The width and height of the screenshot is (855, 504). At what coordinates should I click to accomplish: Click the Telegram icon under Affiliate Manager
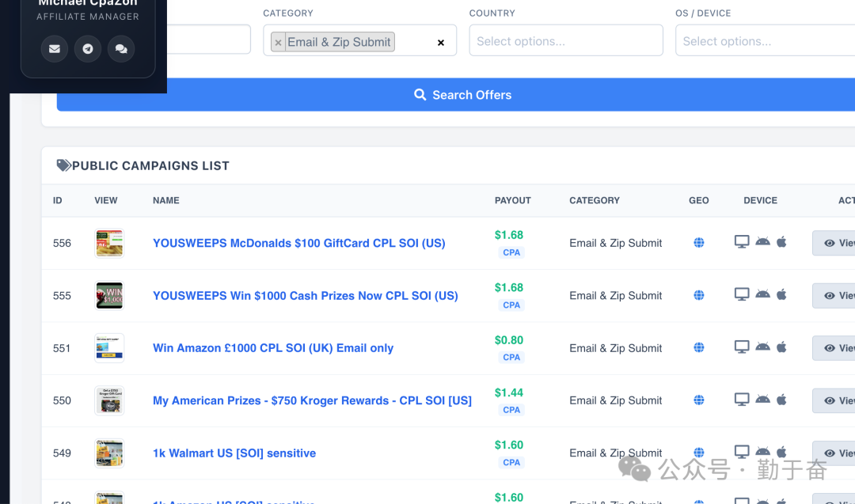88,49
